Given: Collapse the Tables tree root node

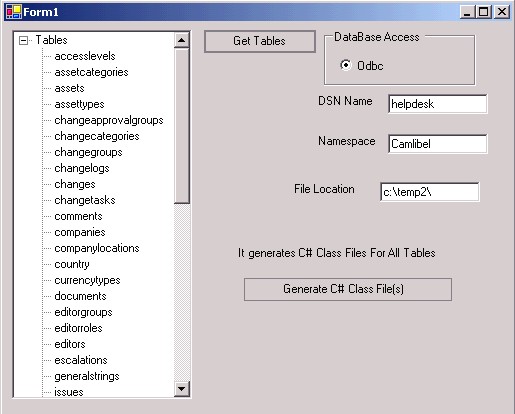Looking at the screenshot, I should [23, 40].
